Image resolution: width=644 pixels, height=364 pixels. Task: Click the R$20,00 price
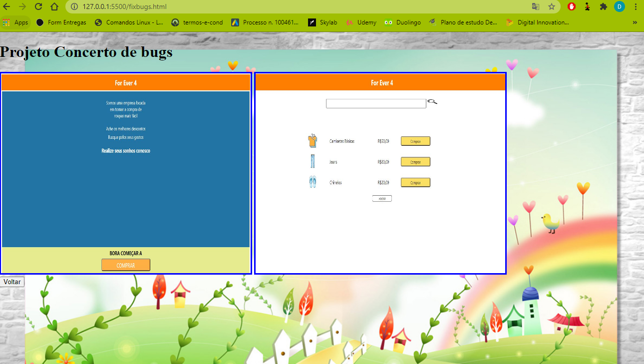click(x=383, y=183)
